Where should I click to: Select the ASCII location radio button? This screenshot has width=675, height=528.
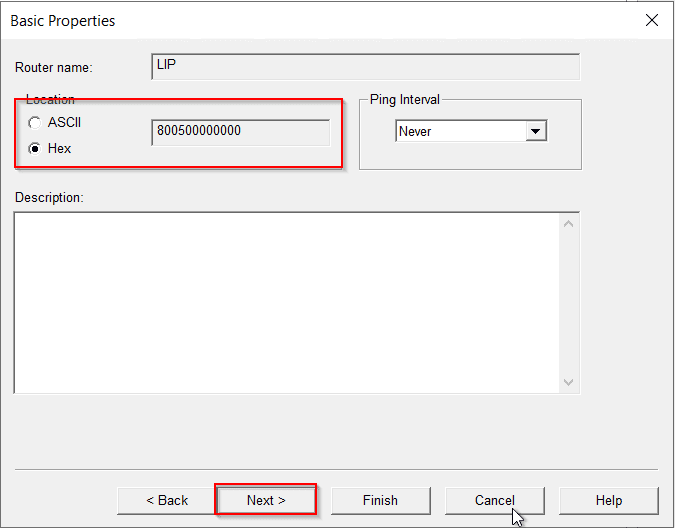[x=36, y=123]
